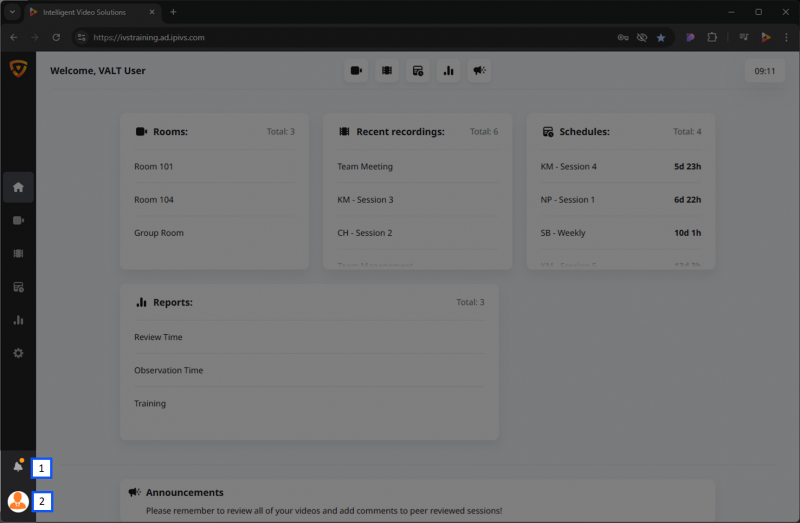Click the megaphone icon in top toolbar
The height and width of the screenshot is (523, 800).
click(479, 70)
